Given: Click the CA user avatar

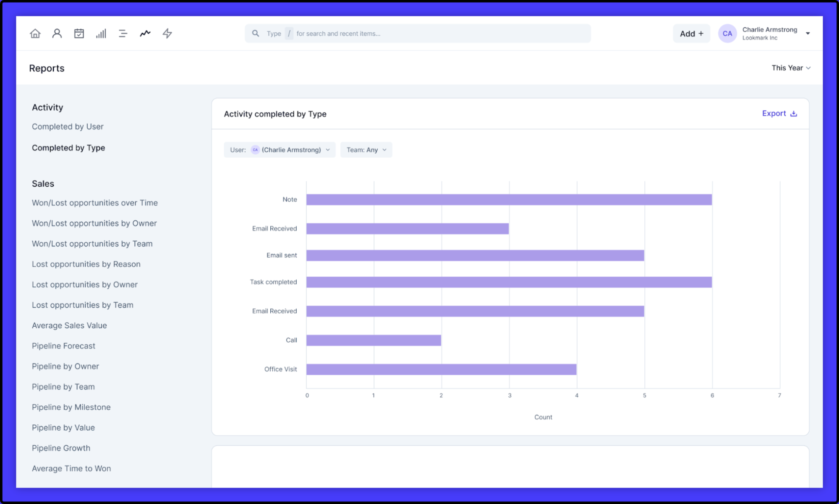Looking at the screenshot, I should pyautogui.click(x=727, y=34).
